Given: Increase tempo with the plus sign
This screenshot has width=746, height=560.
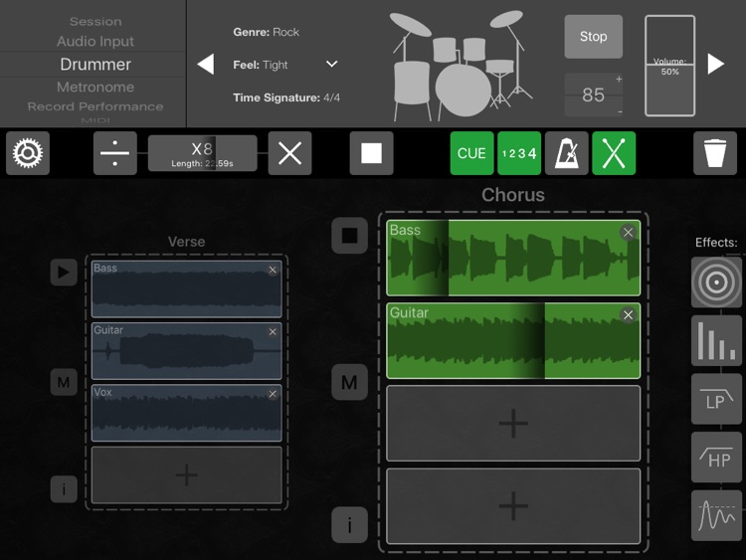Looking at the screenshot, I should click(619, 79).
